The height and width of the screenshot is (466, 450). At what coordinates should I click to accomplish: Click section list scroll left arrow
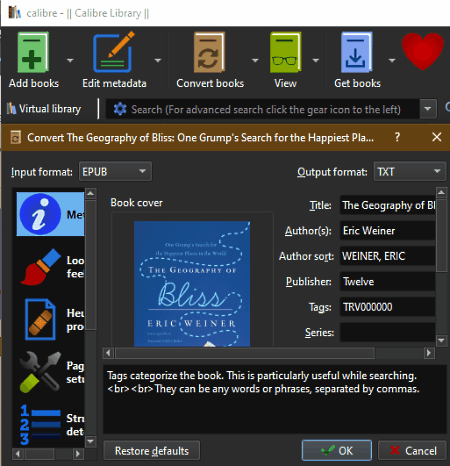[x=18, y=453]
